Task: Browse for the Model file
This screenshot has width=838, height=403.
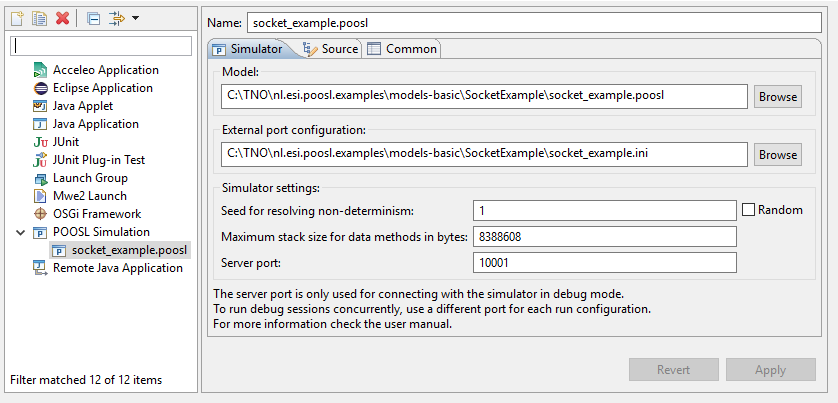Action: click(x=777, y=97)
